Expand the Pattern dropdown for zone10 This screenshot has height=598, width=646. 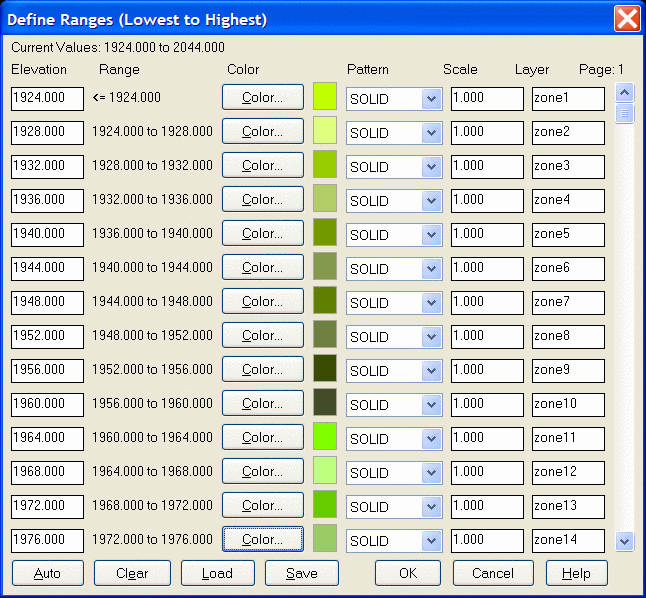431,405
